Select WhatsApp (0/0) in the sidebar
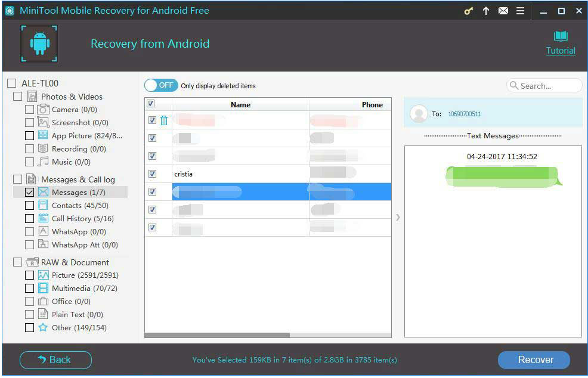The height and width of the screenshot is (378, 588). pyautogui.click(x=78, y=232)
